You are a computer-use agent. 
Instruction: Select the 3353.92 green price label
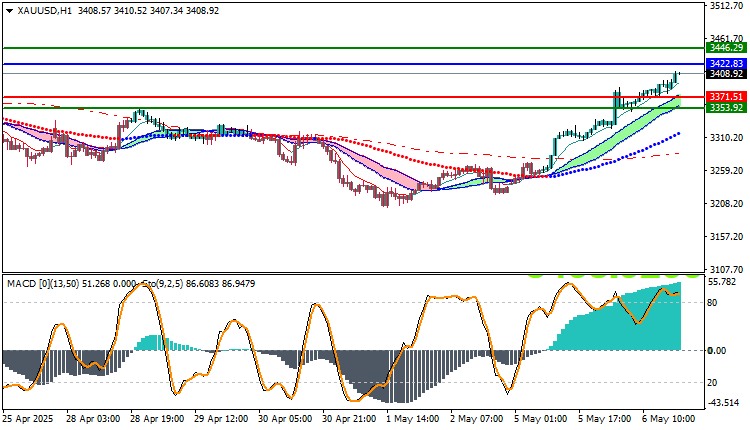click(726, 108)
